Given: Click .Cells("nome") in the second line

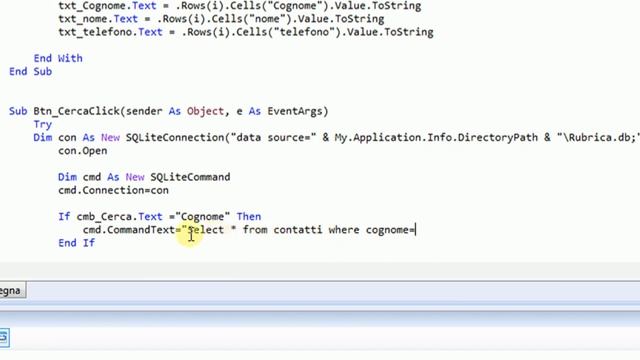Looking at the screenshot, I should click(x=255, y=19).
